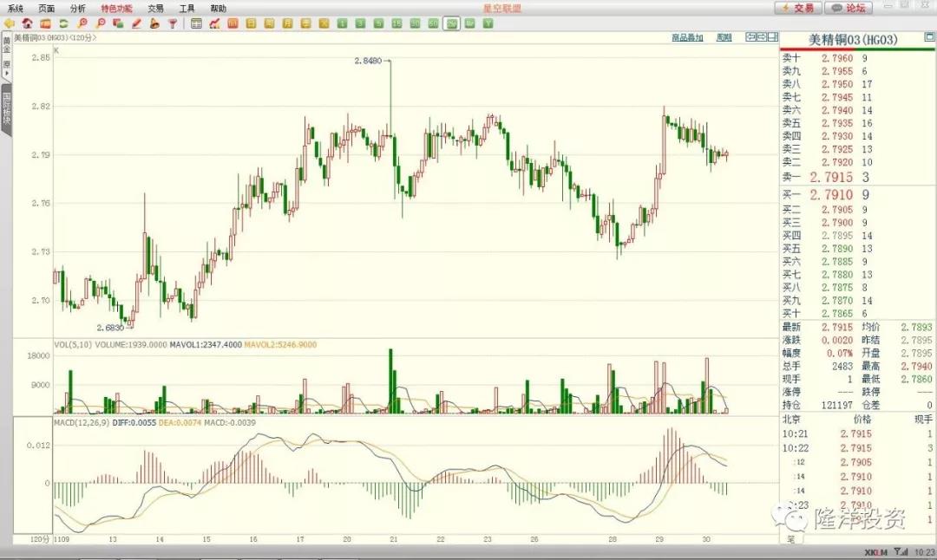Open the 分析 menu
This screenshot has width=937, height=560.
[x=78, y=9]
